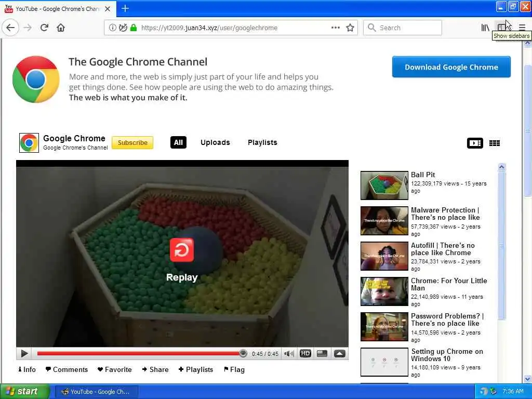Click the green padlock security icon
The height and width of the screenshot is (399, 532).
point(134,28)
